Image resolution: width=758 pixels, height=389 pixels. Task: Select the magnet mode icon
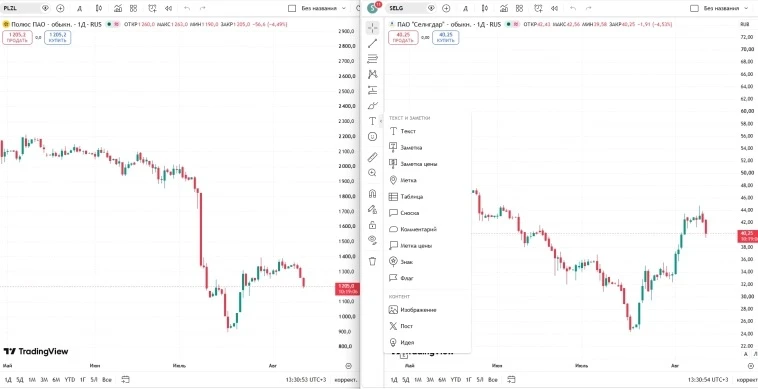[x=372, y=193]
